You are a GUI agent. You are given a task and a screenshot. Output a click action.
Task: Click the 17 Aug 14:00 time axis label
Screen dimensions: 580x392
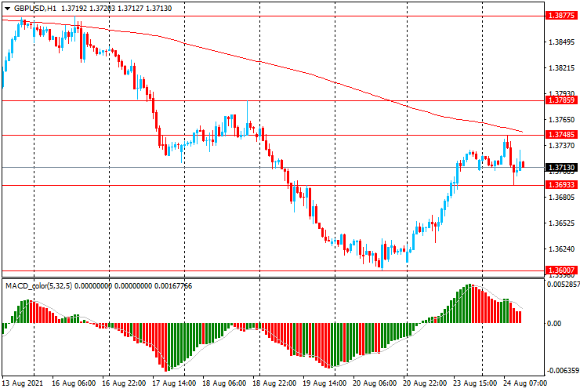[x=174, y=383]
